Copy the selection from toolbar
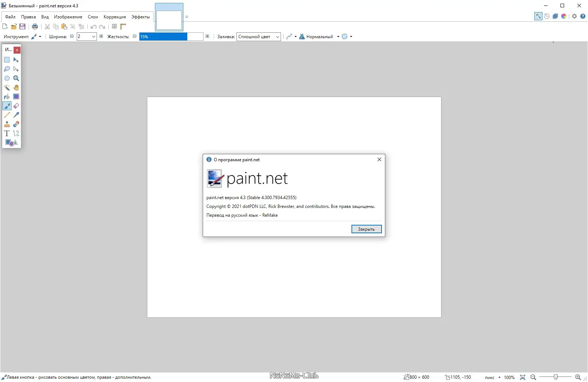Screen dimensions: 588x382 [56, 26]
